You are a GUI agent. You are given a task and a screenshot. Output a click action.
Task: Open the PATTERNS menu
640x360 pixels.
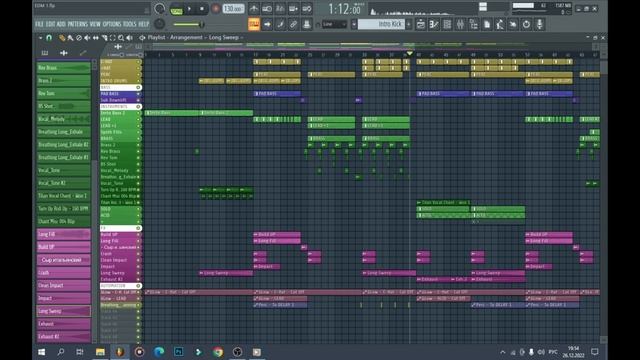pyautogui.click(x=78, y=24)
